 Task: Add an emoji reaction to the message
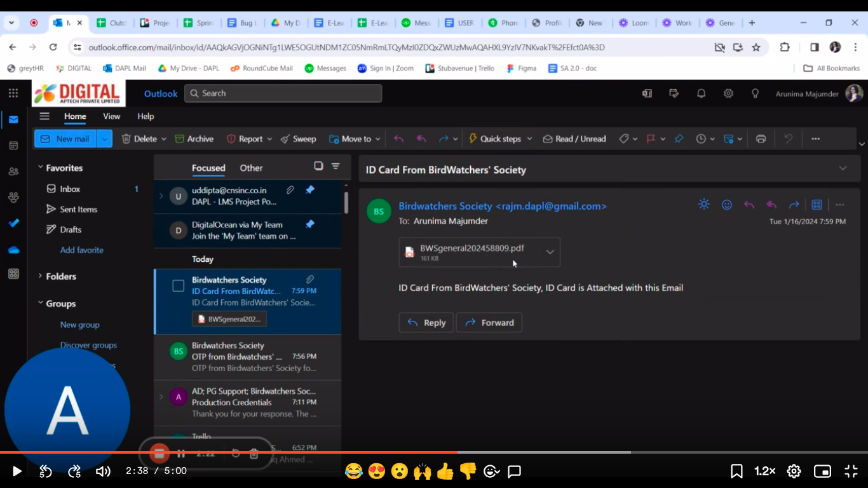(x=727, y=205)
